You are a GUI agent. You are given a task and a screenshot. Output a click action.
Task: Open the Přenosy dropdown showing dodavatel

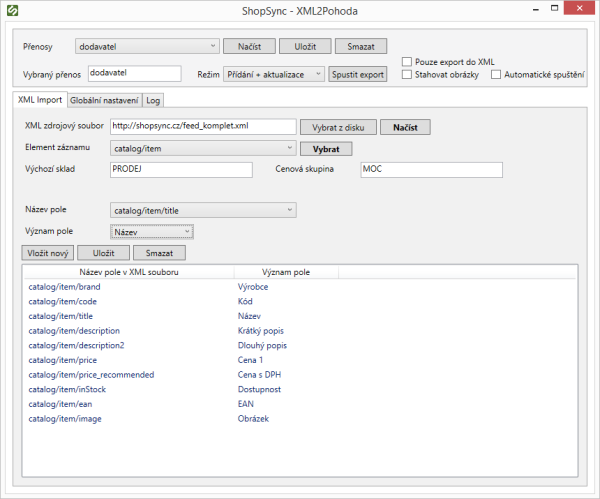[x=152, y=46]
